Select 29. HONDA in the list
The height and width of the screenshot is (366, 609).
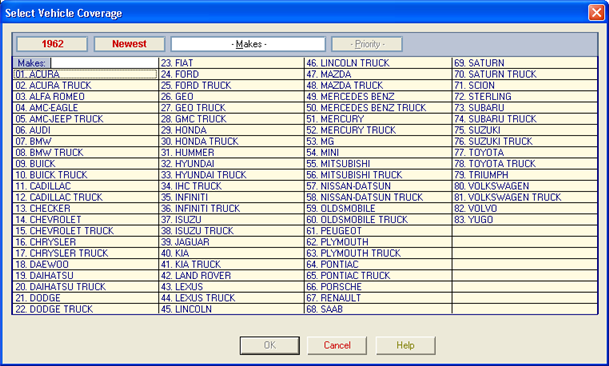[x=231, y=130]
